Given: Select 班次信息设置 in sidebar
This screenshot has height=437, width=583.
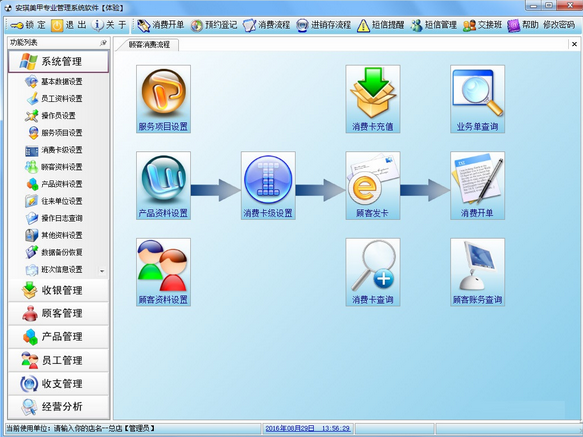Looking at the screenshot, I should [54, 270].
